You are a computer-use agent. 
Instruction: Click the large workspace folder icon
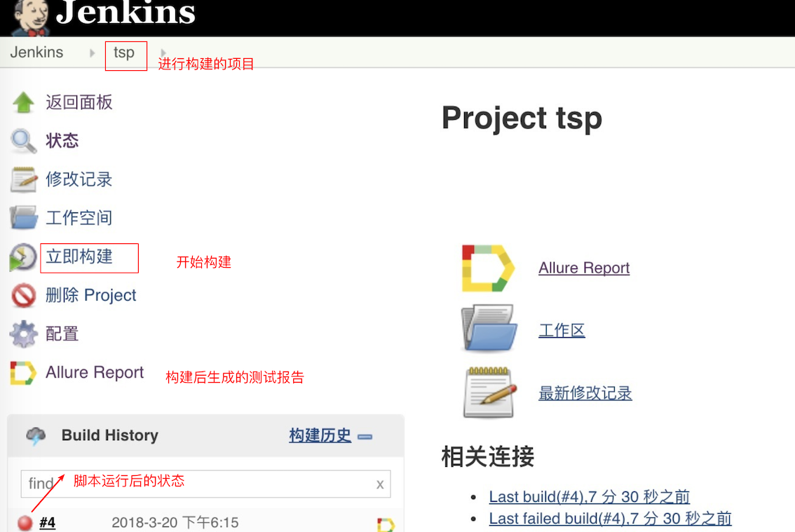(x=489, y=328)
